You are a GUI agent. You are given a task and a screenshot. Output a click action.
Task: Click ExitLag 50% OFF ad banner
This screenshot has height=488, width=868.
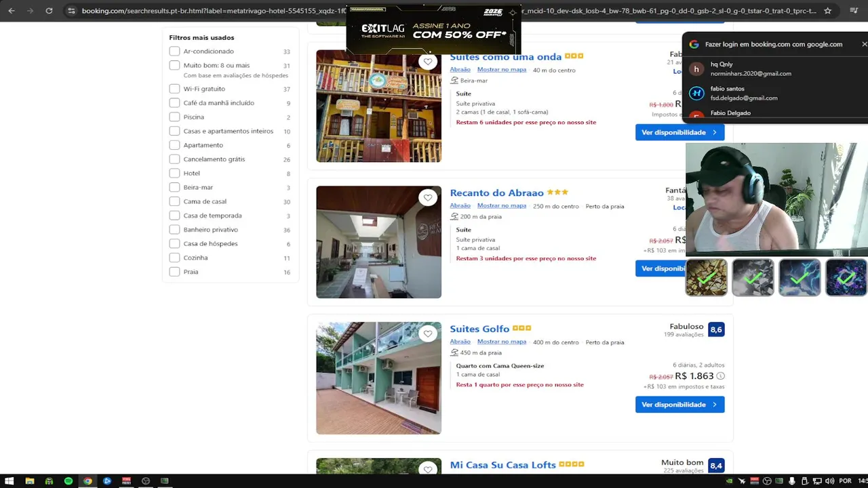[x=433, y=30]
